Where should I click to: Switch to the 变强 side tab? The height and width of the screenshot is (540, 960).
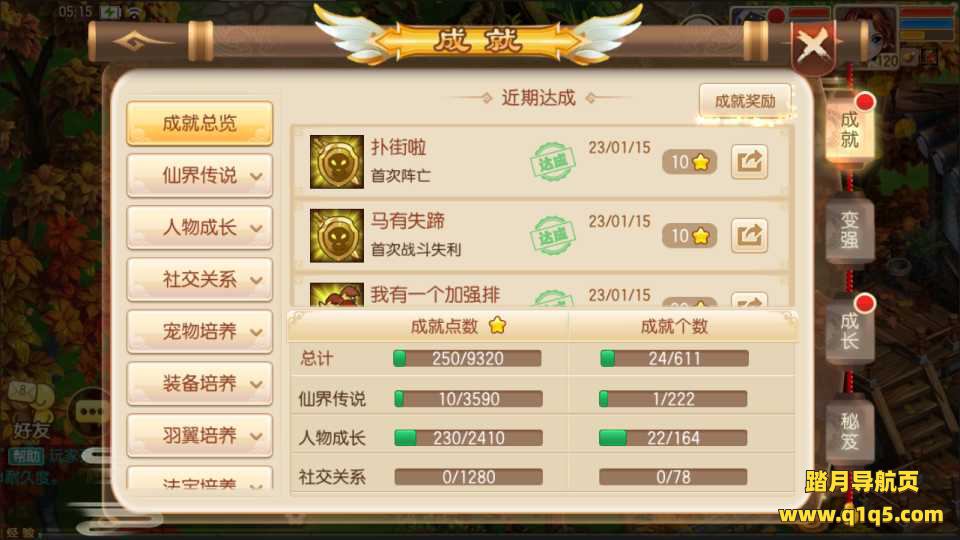tap(850, 229)
